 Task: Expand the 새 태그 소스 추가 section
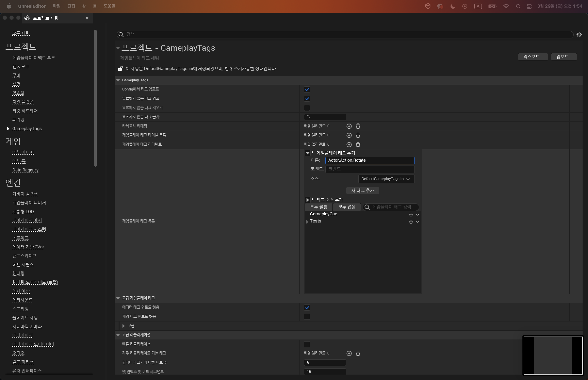(x=307, y=200)
